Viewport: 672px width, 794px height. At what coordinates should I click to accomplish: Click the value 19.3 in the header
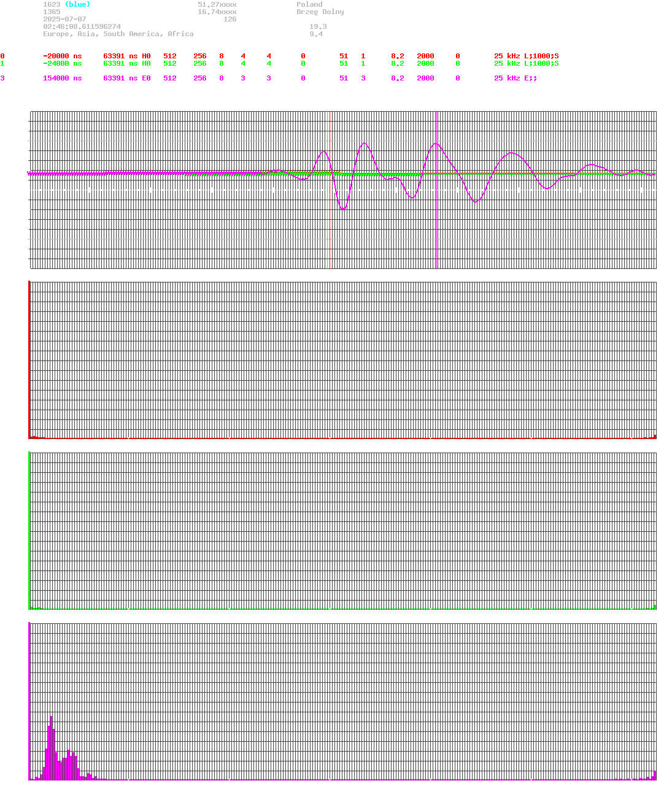point(318,26)
